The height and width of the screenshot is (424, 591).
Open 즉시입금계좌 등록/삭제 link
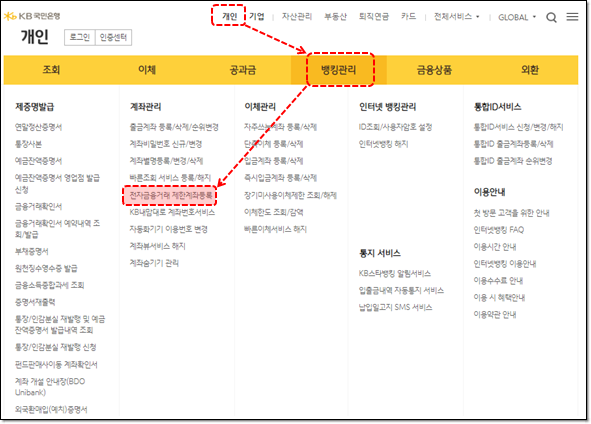[x=281, y=178]
